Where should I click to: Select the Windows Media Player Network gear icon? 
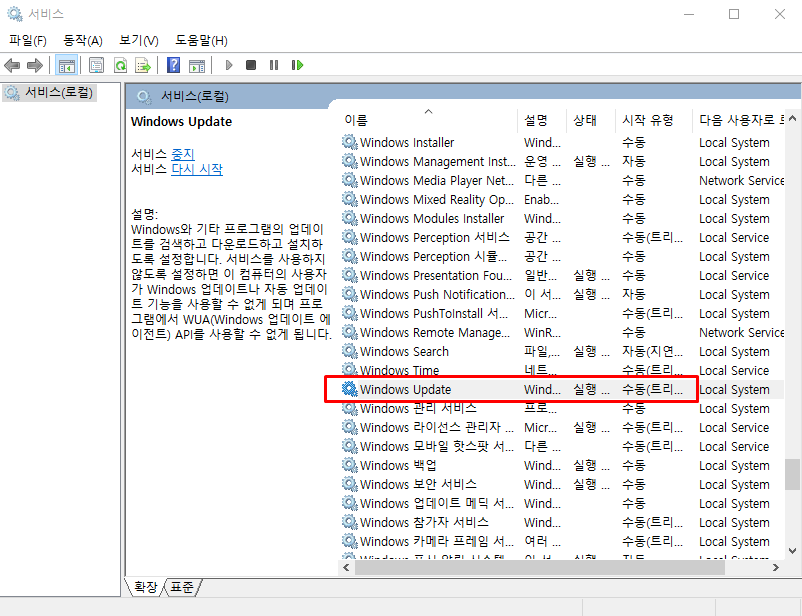coord(350,180)
